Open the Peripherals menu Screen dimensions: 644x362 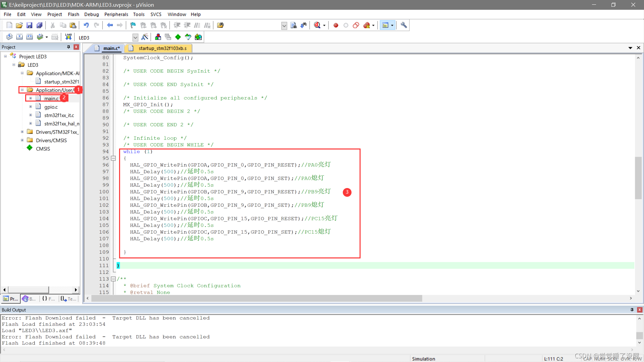(116, 14)
